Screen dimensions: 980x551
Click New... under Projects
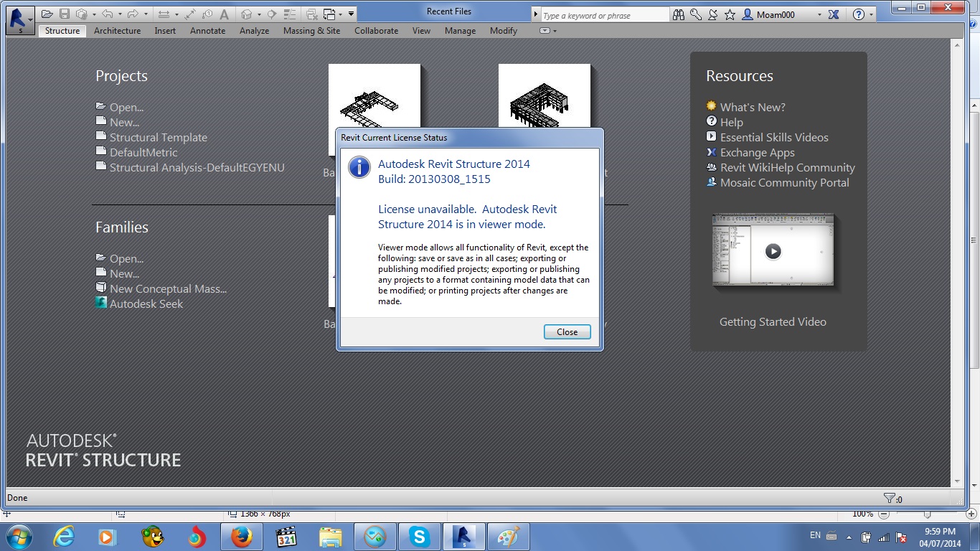(124, 122)
